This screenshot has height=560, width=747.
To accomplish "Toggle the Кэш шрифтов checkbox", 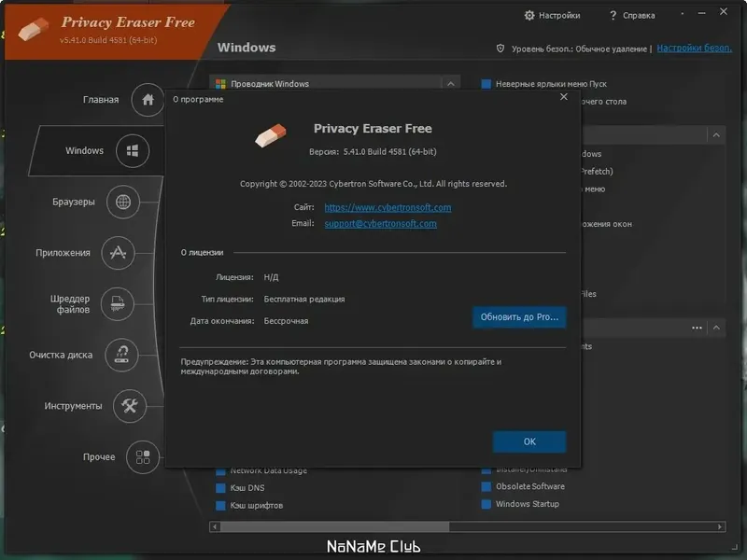I will (x=220, y=506).
